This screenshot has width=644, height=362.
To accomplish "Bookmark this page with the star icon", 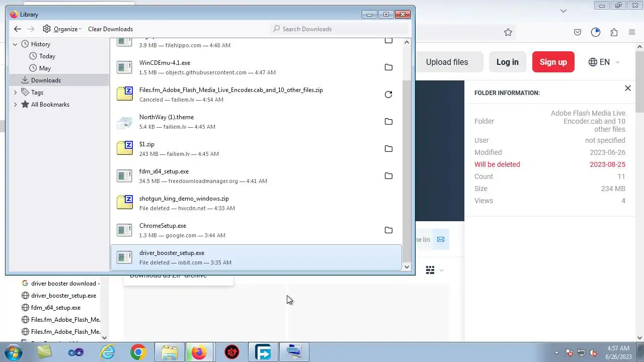I will (x=508, y=33).
